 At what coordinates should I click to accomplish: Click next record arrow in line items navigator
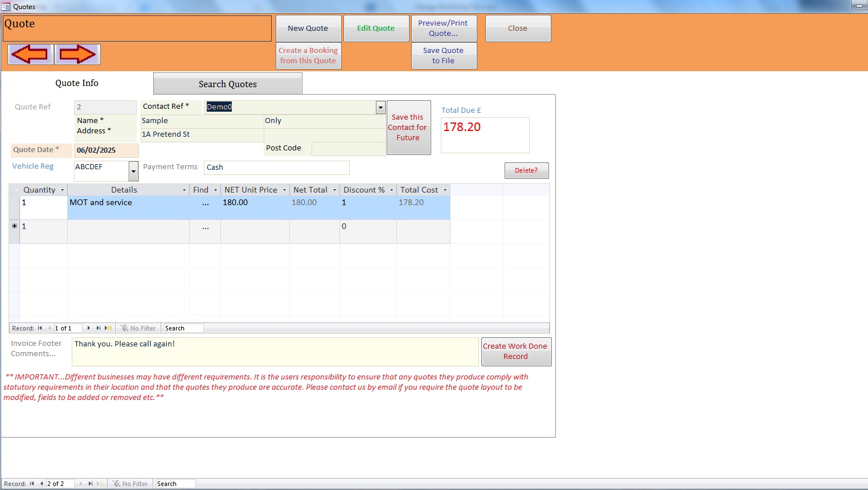(89, 328)
